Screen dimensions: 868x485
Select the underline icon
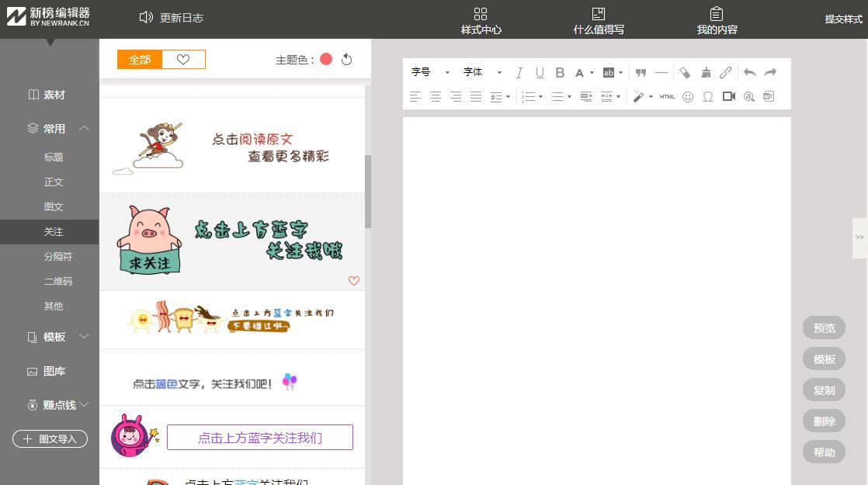(x=540, y=72)
